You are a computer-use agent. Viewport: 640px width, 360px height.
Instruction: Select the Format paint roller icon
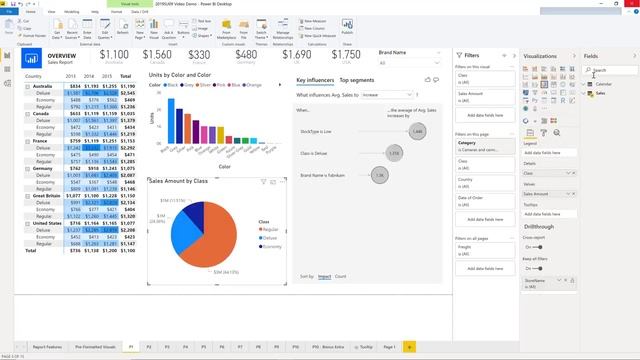(x=544, y=133)
